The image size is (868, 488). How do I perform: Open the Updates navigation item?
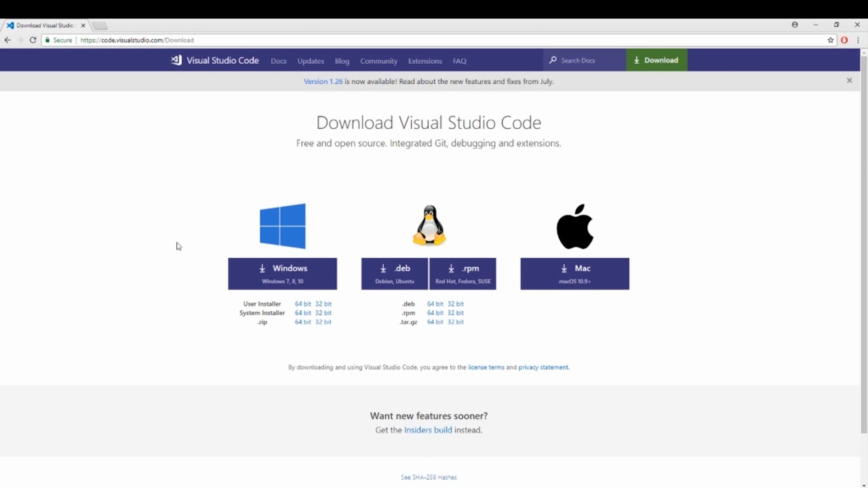pyautogui.click(x=311, y=61)
